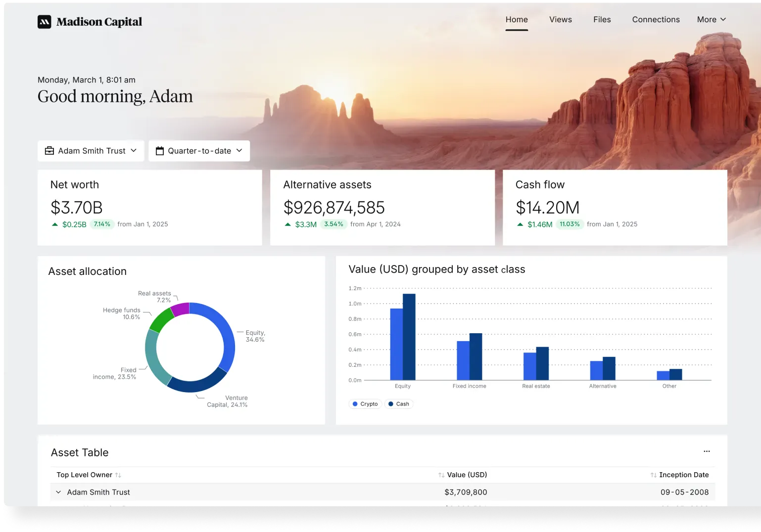Sort by Inception Date column
Screen dimensions: 761x532
(679, 475)
